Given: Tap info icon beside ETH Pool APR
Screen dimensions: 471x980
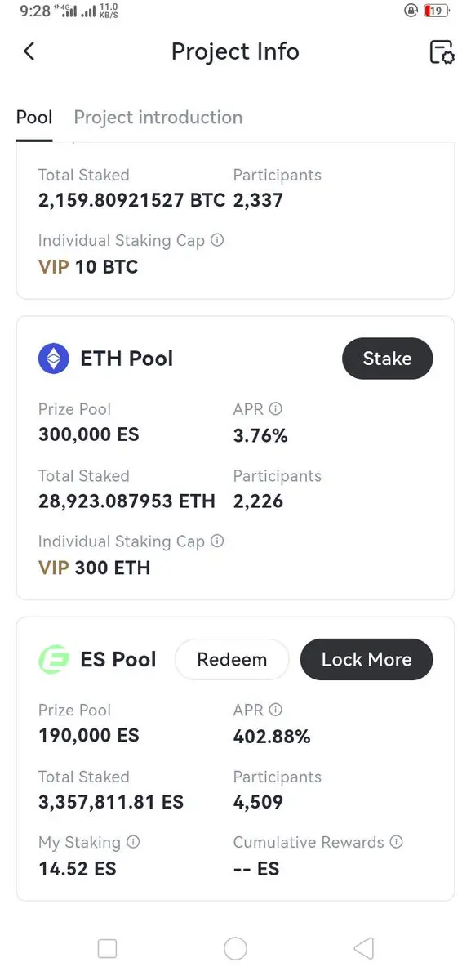Looking at the screenshot, I should [276, 409].
